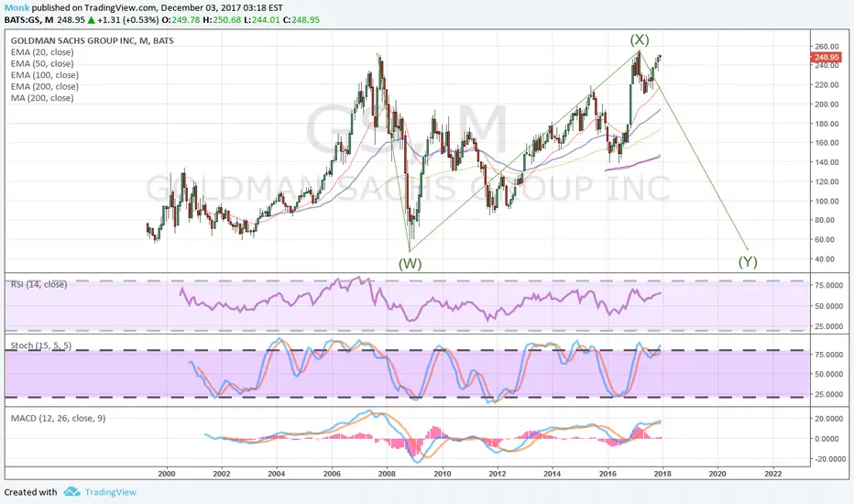854x504 pixels.
Task: Select the EMA (100, close) indicator label
Action: pos(45,74)
